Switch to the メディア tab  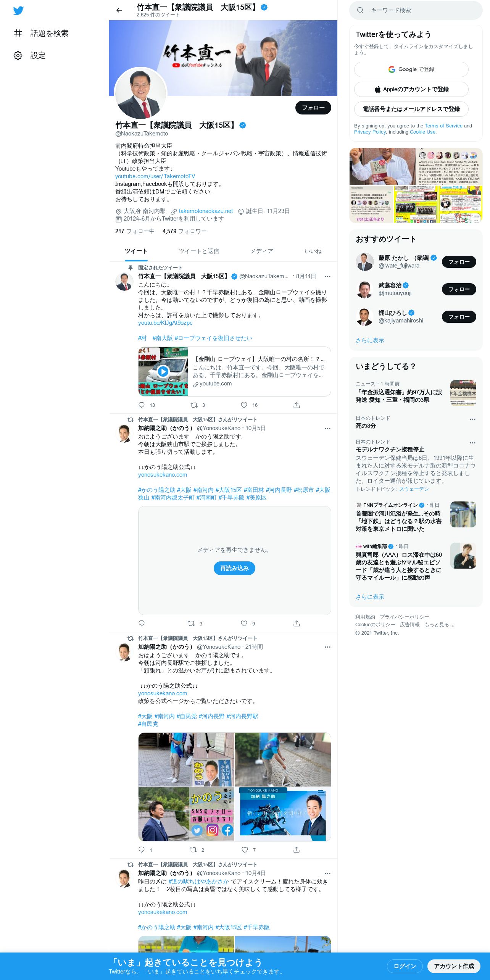pyautogui.click(x=261, y=251)
